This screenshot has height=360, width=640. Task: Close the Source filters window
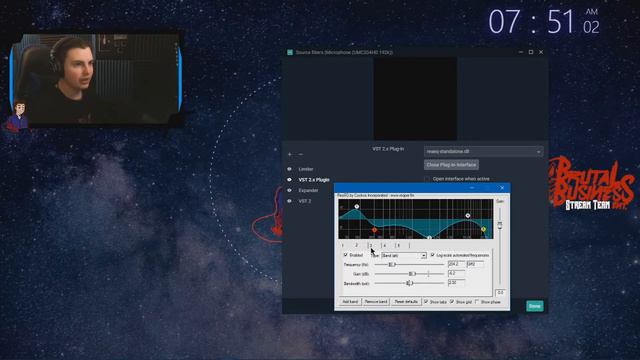pyautogui.click(x=541, y=52)
